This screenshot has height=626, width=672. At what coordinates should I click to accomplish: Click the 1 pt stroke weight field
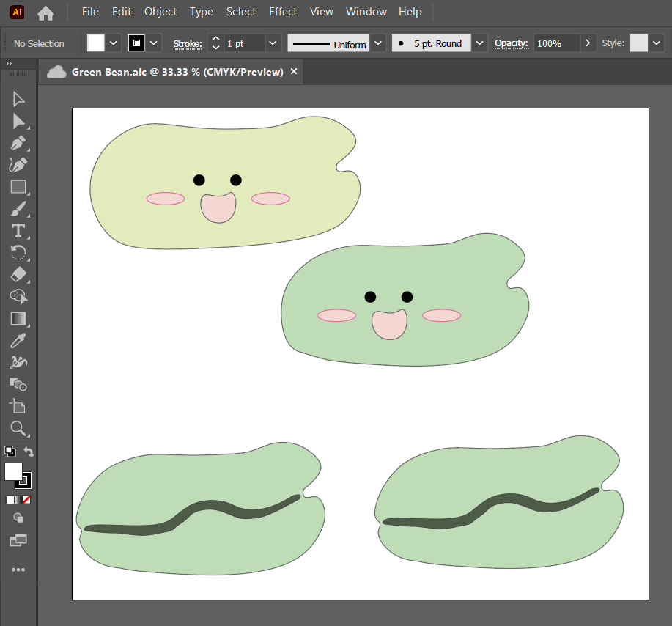click(245, 43)
